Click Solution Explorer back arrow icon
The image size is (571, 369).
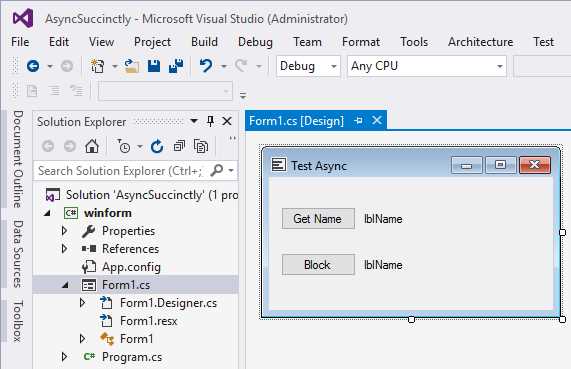pyautogui.click(x=48, y=146)
